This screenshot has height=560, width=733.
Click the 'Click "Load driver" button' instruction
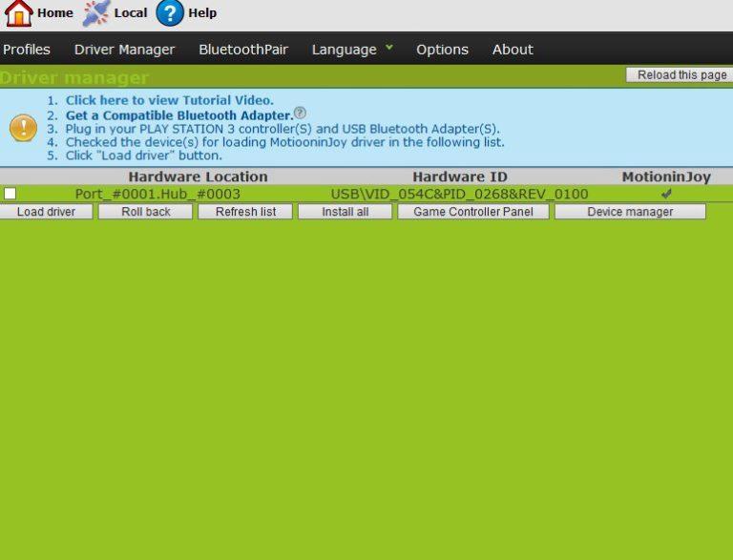(143, 156)
